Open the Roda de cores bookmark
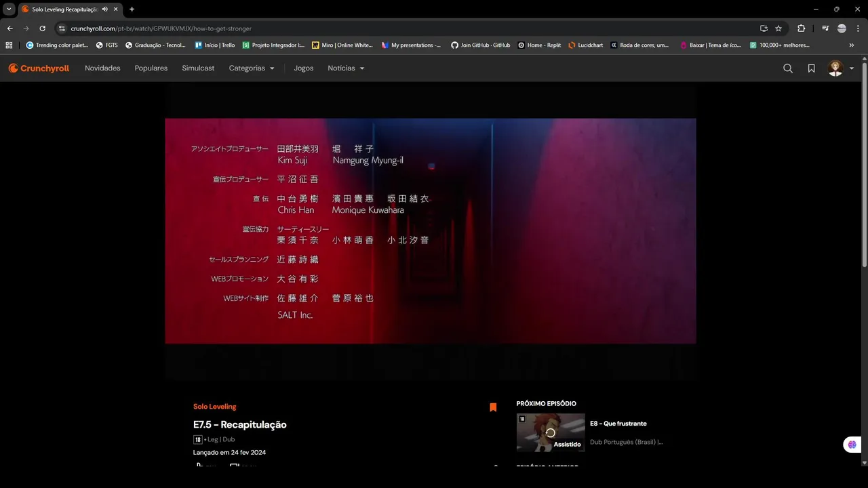Viewport: 868px width, 488px height. tap(639, 45)
